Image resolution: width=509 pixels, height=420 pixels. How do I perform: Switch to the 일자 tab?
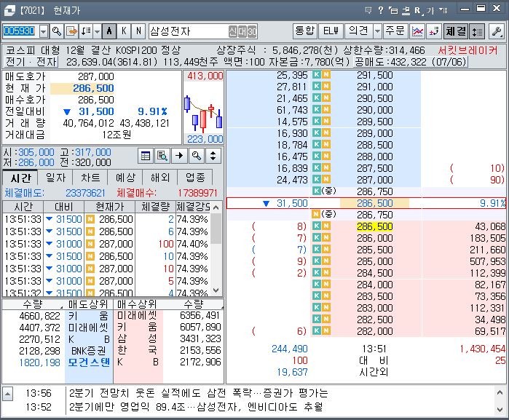[55, 178]
